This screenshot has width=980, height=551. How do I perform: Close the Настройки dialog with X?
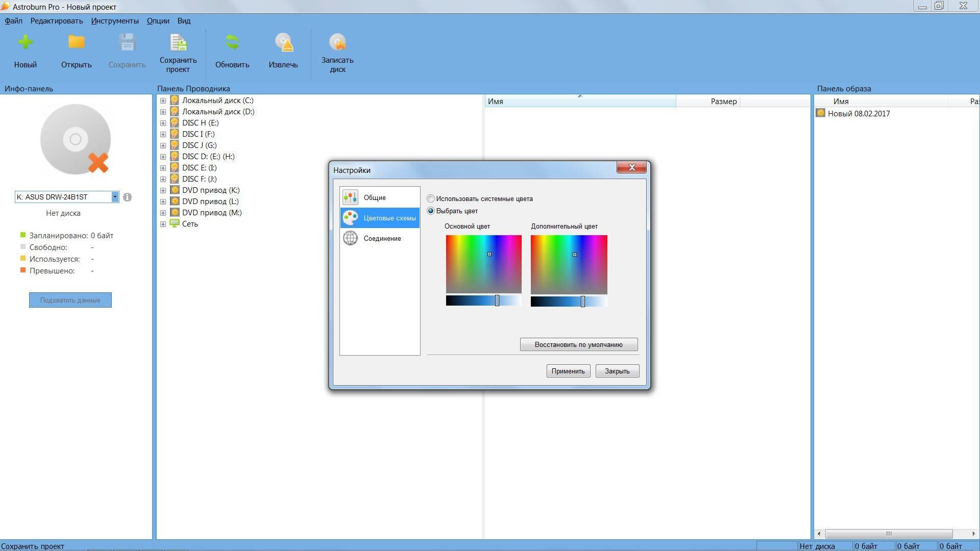tap(632, 167)
